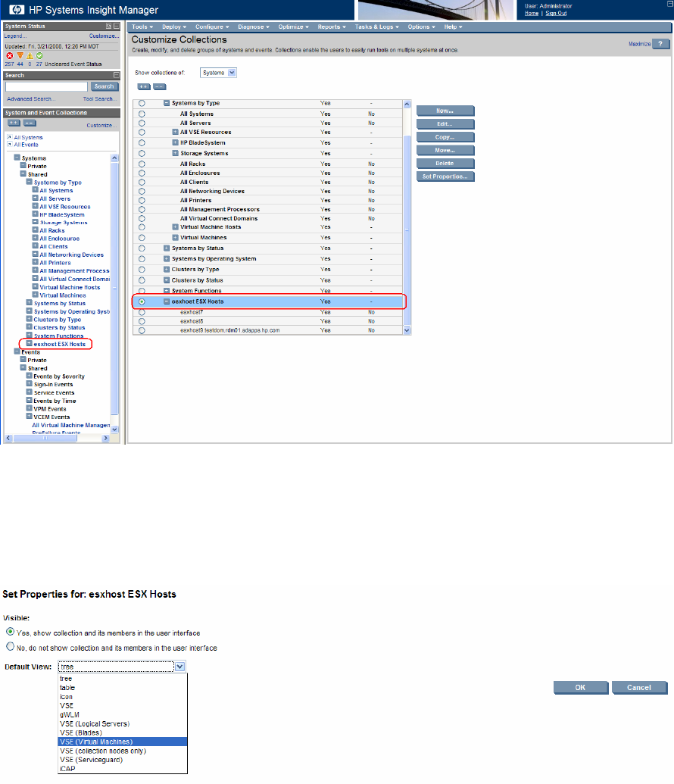
Task: Click the Advanced Search link
Action: (31, 99)
